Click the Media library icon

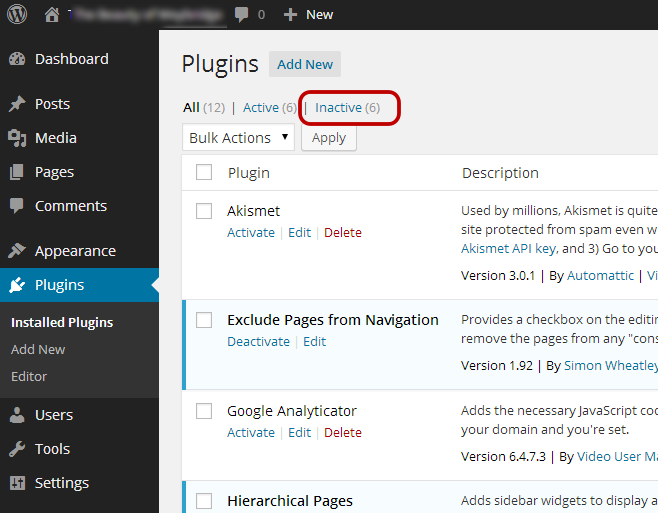coord(17,138)
